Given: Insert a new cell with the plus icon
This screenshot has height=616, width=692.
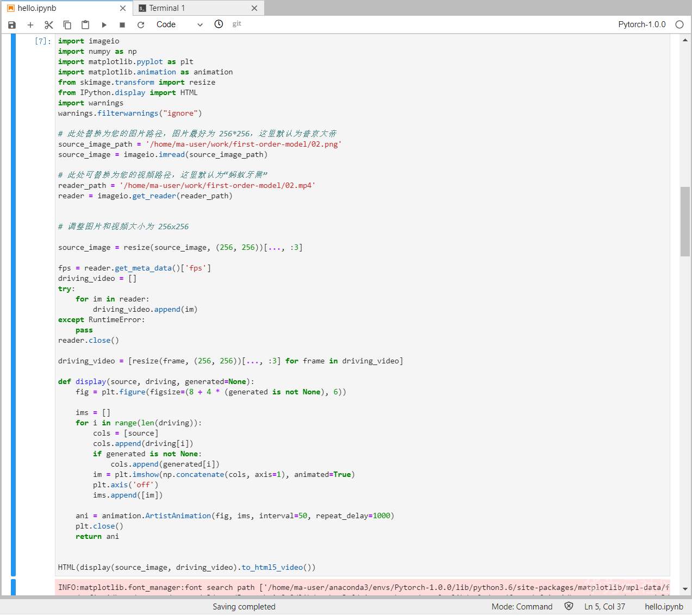Looking at the screenshot, I should click(30, 24).
